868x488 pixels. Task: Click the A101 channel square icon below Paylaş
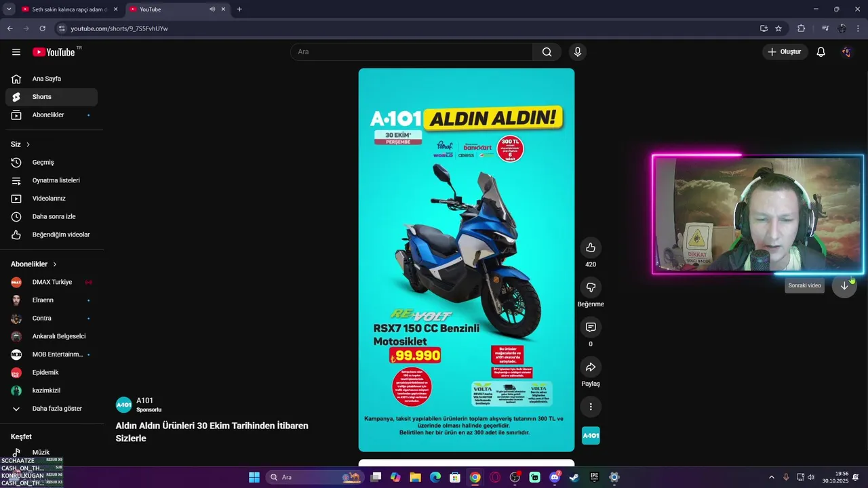click(591, 436)
